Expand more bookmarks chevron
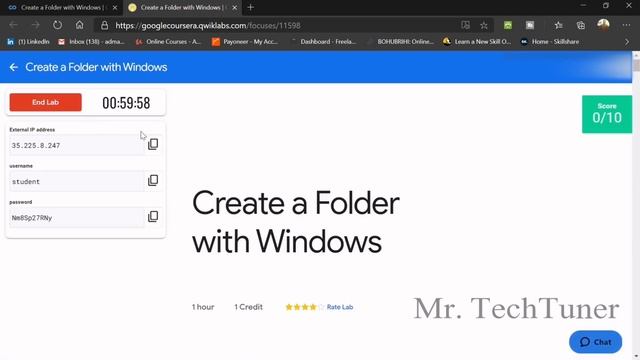This screenshot has height=360, width=640. coord(627,42)
